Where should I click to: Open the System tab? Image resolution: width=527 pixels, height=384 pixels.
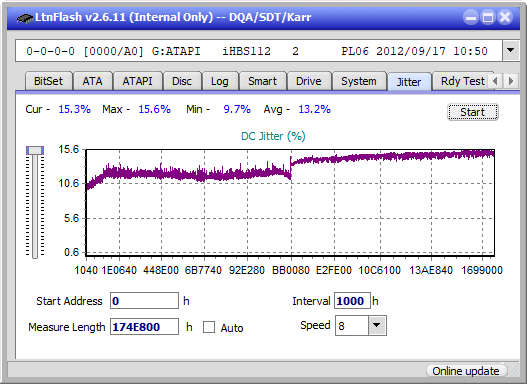click(359, 81)
